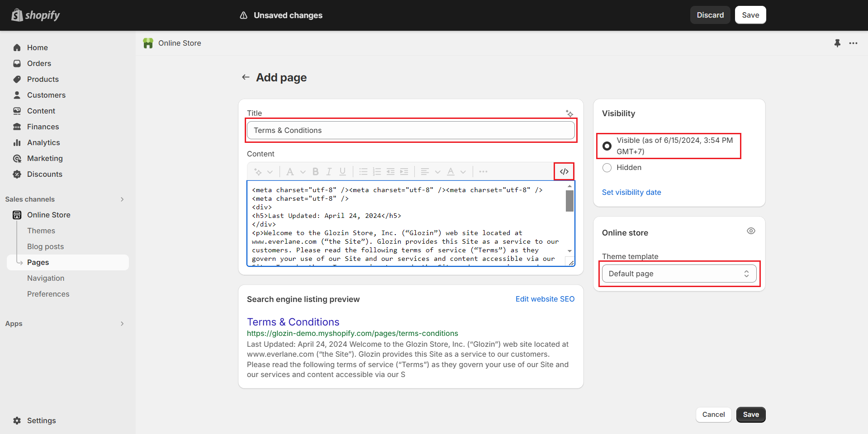
Task: Click the Show HTML code view icon
Action: (564, 172)
